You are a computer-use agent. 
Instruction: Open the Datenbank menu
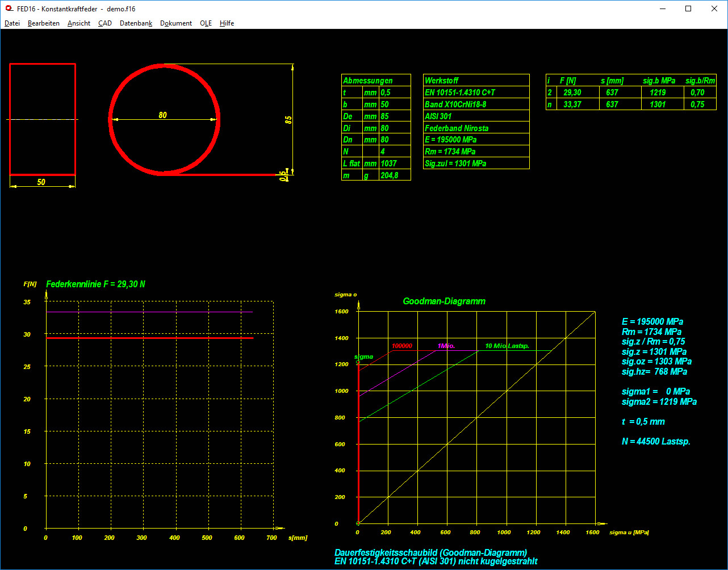[x=136, y=23]
